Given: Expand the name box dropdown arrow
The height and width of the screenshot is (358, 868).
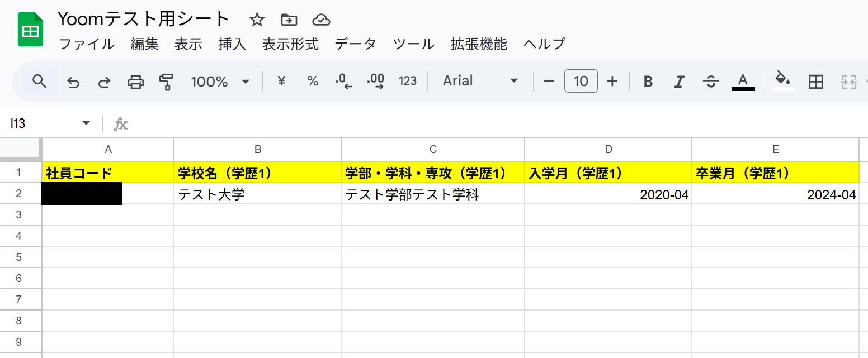Looking at the screenshot, I should [86, 123].
